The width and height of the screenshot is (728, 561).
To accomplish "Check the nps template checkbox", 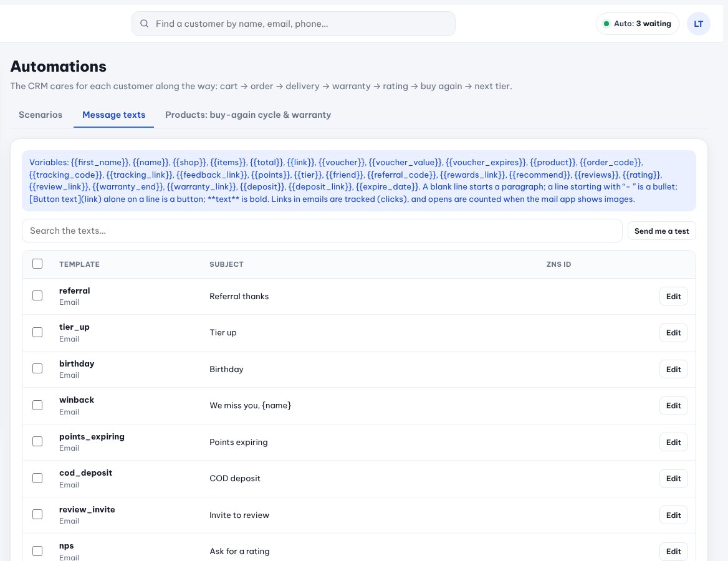I will pyautogui.click(x=37, y=551).
